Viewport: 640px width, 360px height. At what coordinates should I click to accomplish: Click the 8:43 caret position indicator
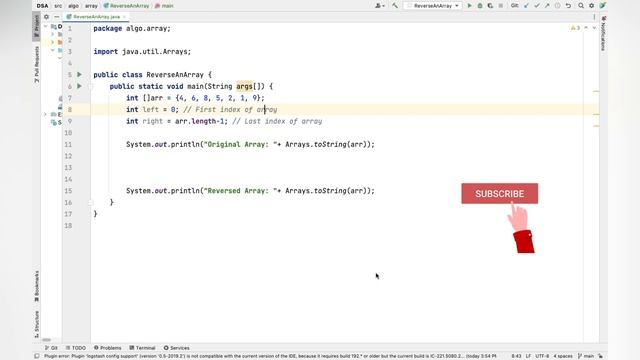(x=516, y=356)
